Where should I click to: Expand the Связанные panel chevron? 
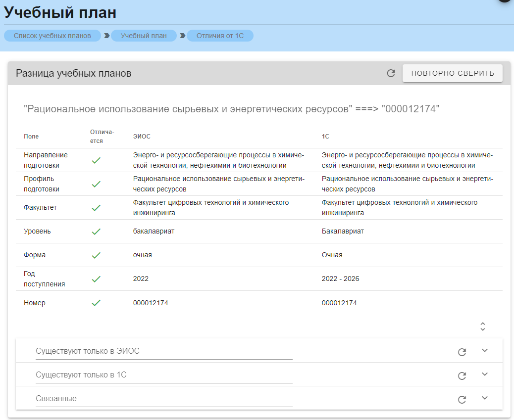click(x=485, y=398)
